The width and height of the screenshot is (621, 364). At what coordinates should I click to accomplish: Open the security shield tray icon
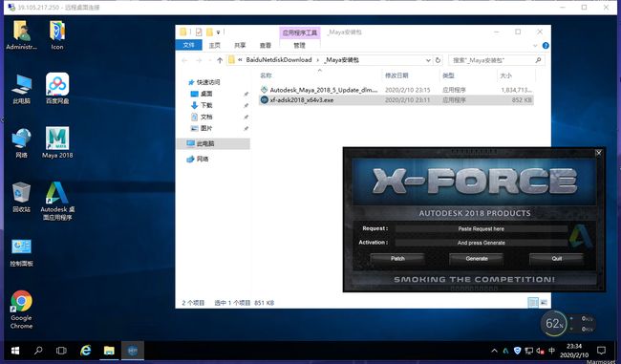pyautogui.click(x=517, y=351)
